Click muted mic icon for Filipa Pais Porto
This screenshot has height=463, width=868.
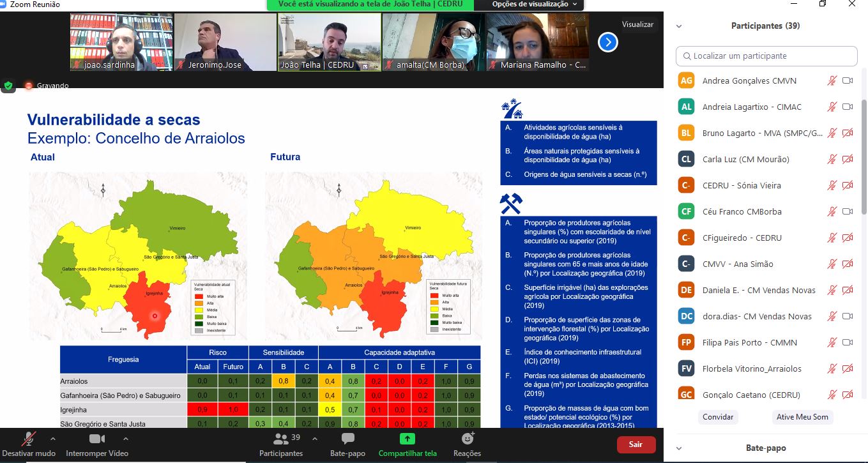pos(832,342)
